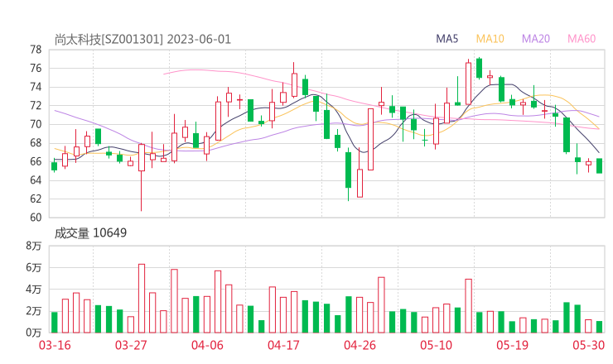This screenshot has width=613, height=364.
Task: Click the 0万 volume axis label
Action: 34,333
